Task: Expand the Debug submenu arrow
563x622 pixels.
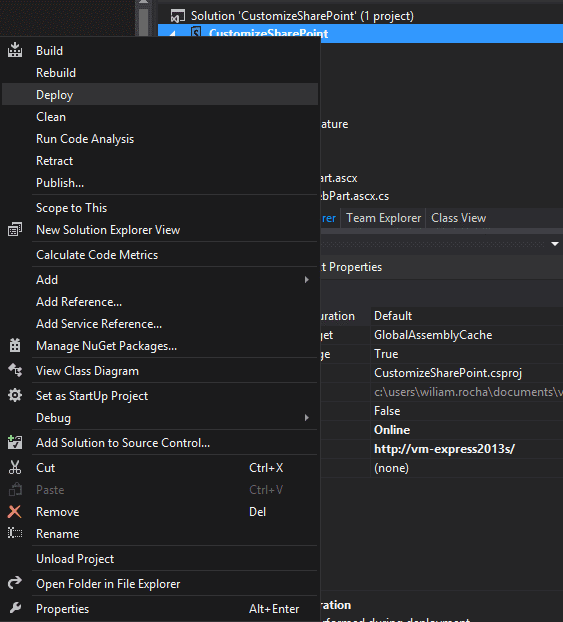Action: pos(307,417)
